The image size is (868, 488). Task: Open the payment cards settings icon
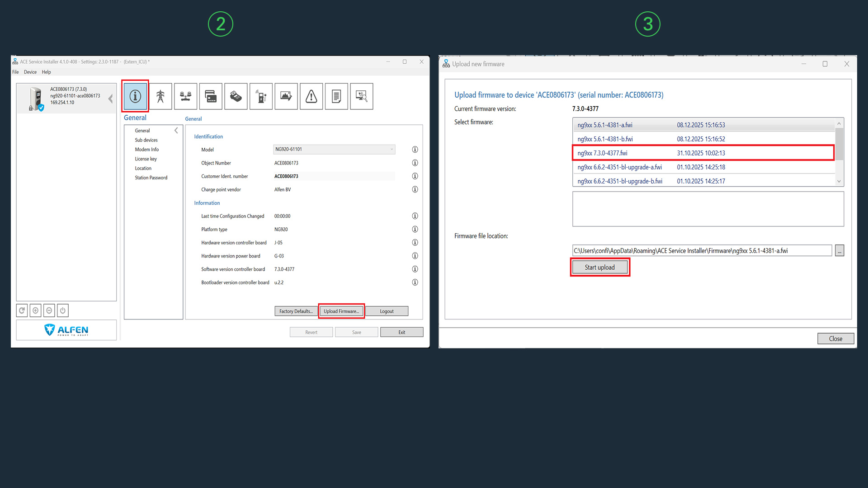click(x=211, y=96)
